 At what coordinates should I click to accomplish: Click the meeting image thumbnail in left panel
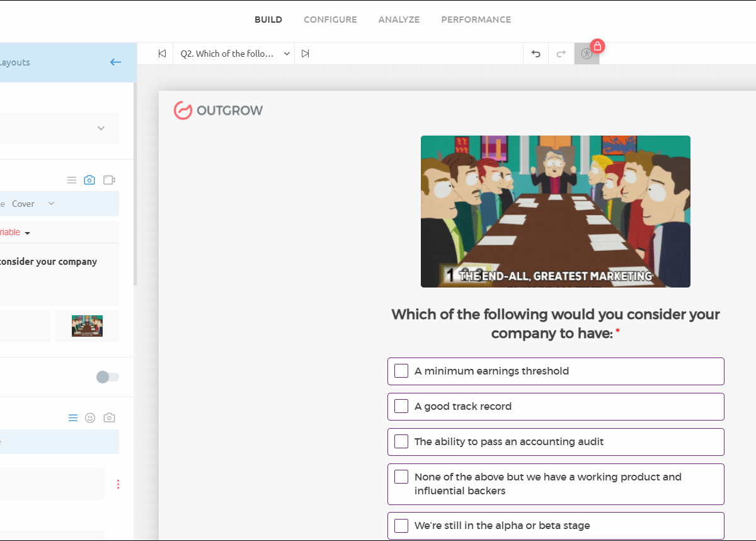[87, 326]
